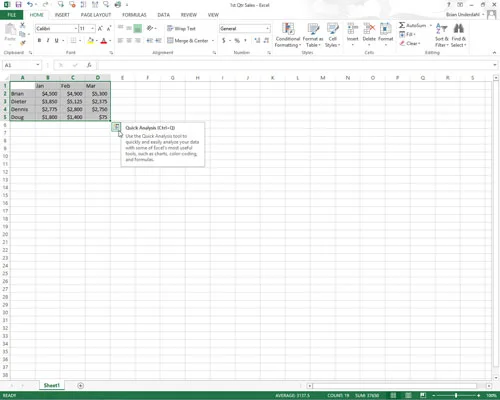This screenshot has height=400, width=500.
Task: Click the Save icon in quick access toolbar
Action: pyautogui.click(x=18, y=5)
